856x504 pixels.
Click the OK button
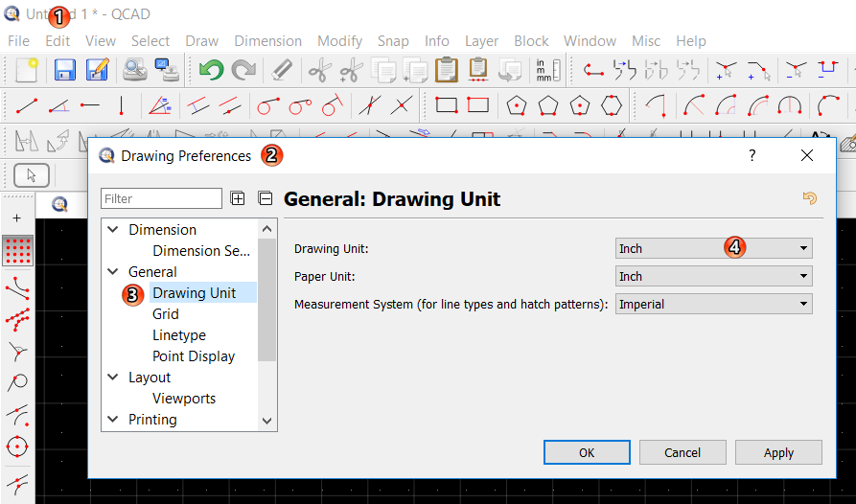[587, 452]
